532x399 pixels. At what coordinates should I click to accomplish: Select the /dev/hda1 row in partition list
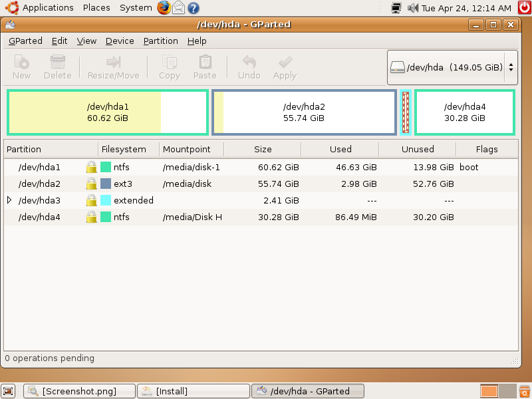(x=261, y=167)
